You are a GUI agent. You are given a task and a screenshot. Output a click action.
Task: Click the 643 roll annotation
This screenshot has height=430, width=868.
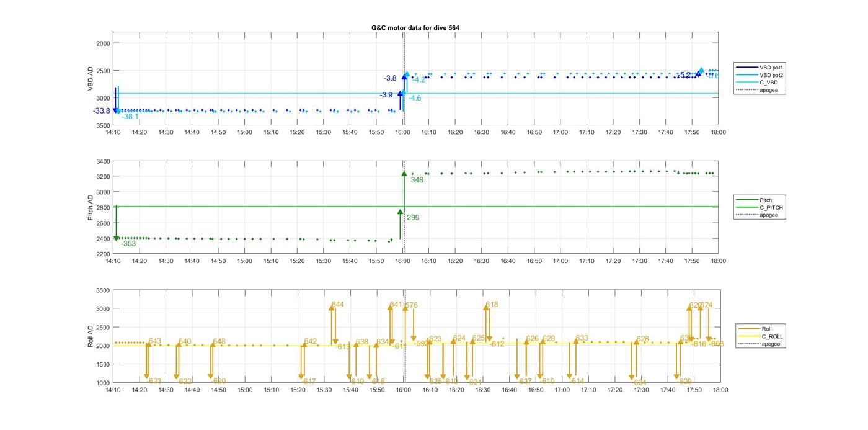pos(155,341)
